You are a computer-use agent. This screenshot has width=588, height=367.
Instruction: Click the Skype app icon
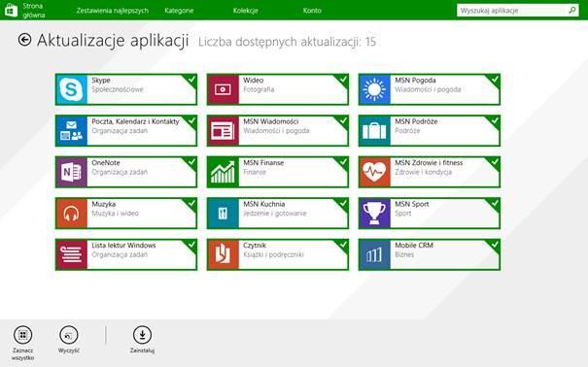pyautogui.click(x=72, y=89)
